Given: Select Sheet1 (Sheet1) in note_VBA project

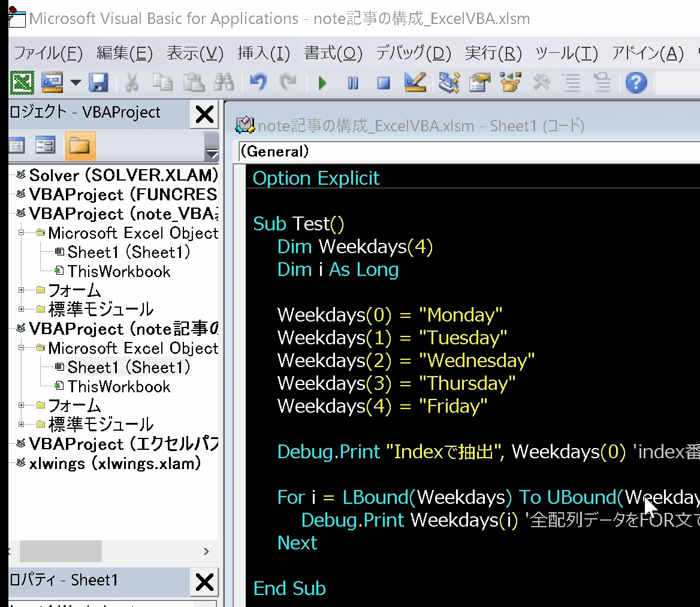Looking at the screenshot, I should 129,252.
